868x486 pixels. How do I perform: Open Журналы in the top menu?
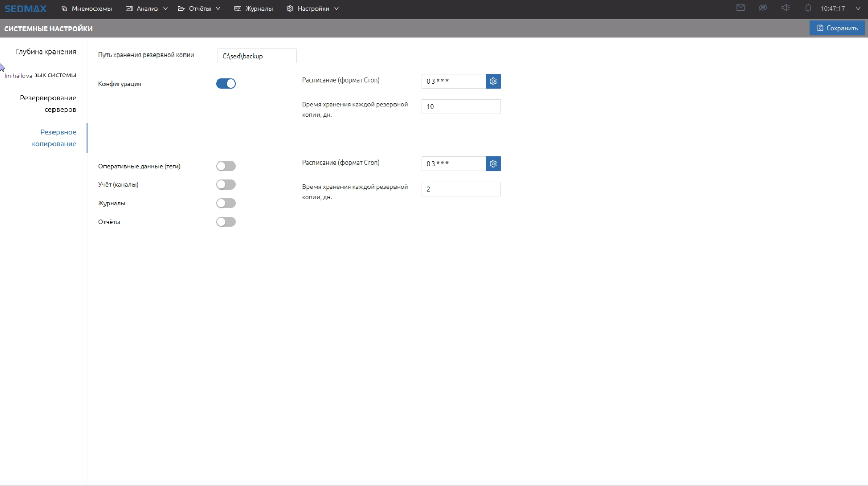tap(254, 9)
